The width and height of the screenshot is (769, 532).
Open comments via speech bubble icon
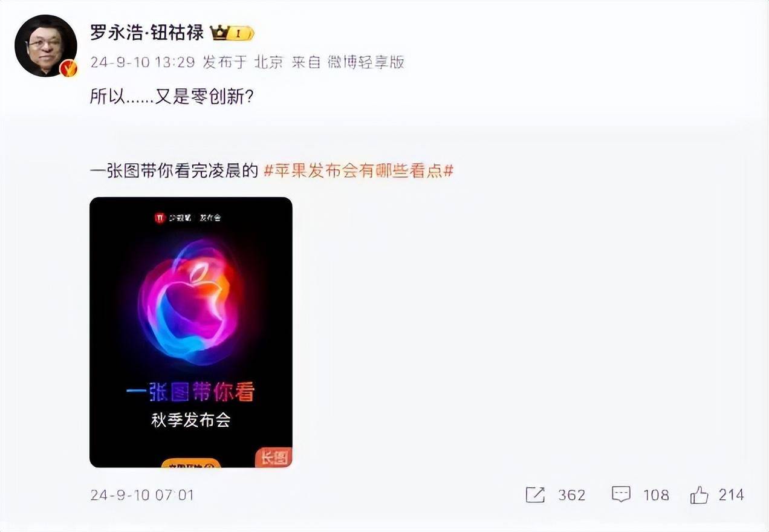click(621, 495)
